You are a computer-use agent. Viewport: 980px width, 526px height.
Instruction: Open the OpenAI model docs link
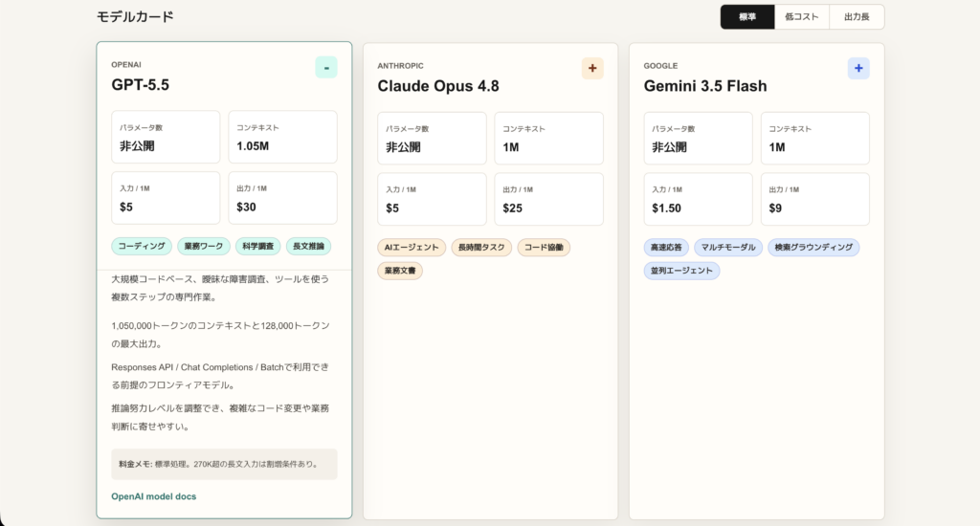click(154, 496)
